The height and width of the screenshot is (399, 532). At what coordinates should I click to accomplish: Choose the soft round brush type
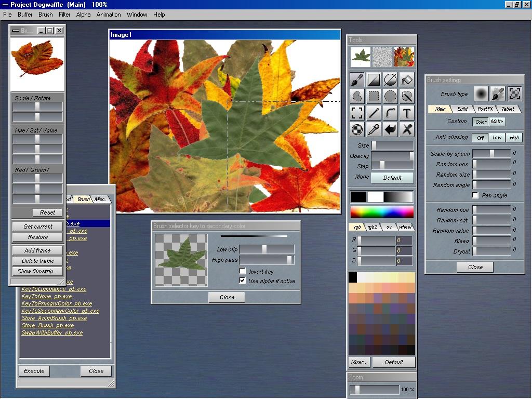click(481, 94)
